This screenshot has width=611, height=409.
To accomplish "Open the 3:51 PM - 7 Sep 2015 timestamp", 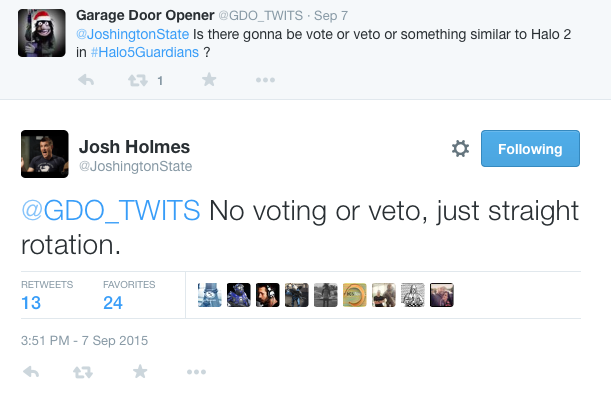I will pos(85,340).
